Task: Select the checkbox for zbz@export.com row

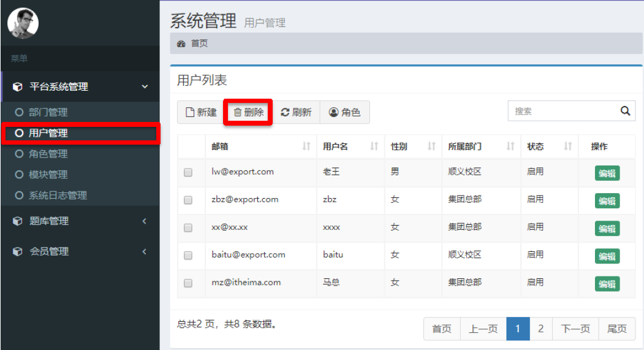Action: coord(188,200)
